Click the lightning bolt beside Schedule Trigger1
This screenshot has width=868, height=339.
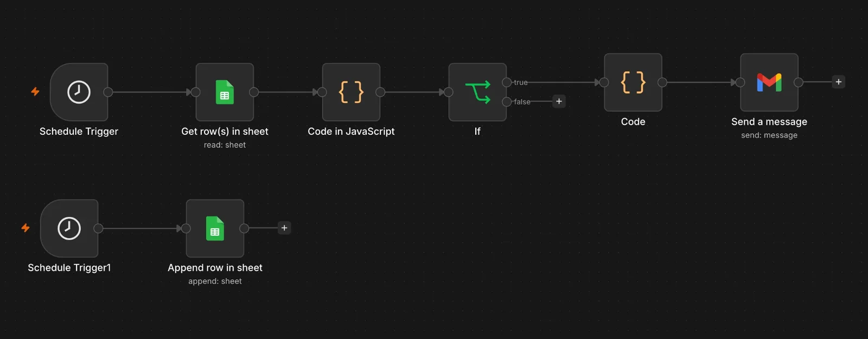click(25, 228)
